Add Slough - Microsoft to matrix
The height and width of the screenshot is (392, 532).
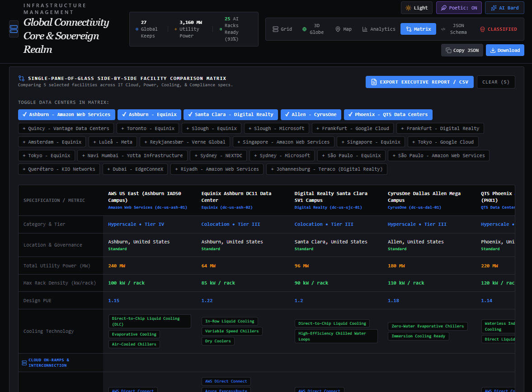[277, 129]
